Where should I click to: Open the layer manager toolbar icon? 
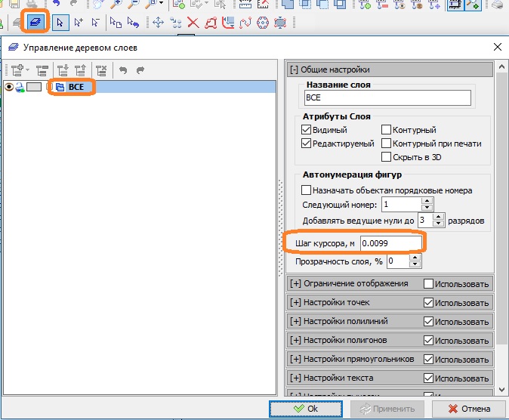35,22
